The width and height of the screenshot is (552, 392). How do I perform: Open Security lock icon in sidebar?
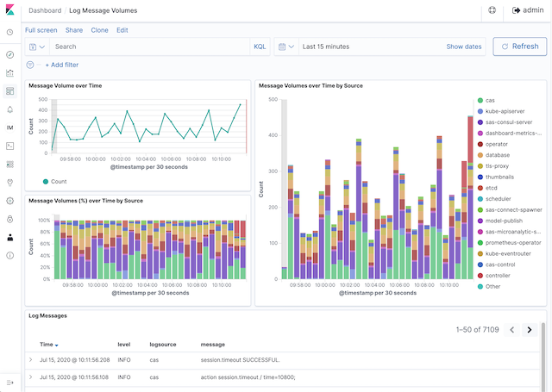point(9,219)
